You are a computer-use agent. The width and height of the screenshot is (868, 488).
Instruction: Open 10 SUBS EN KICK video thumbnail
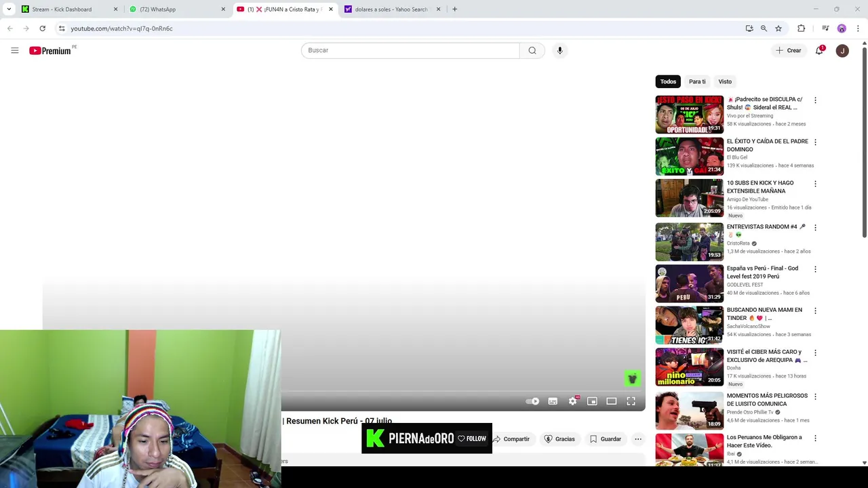click(x=689, y=198)
